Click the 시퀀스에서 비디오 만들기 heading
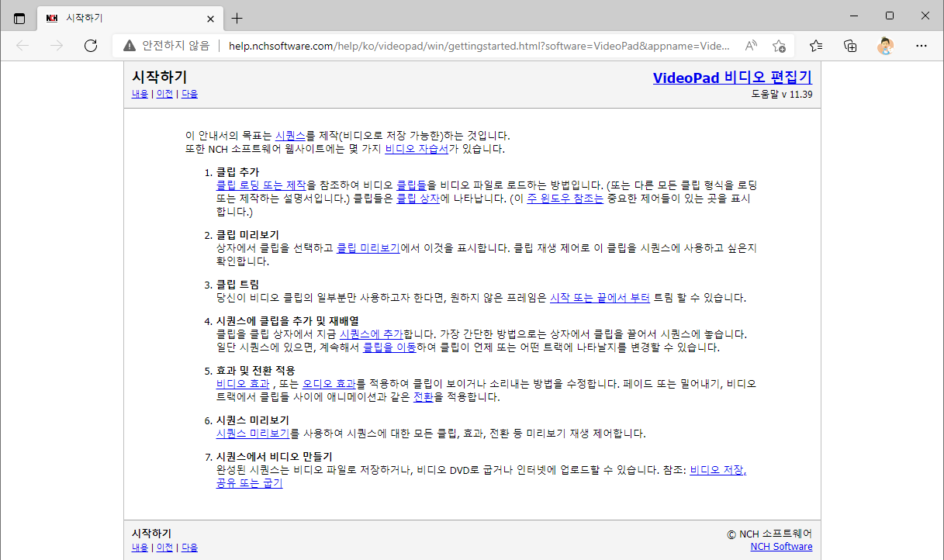 (275, 457)
